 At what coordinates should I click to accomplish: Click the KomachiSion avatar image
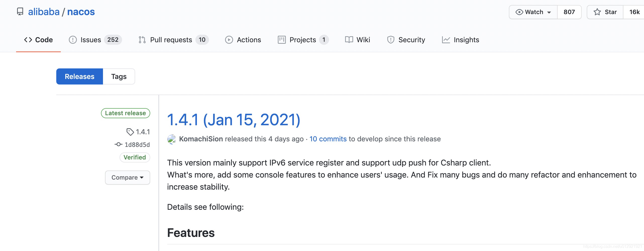(171, 139)
